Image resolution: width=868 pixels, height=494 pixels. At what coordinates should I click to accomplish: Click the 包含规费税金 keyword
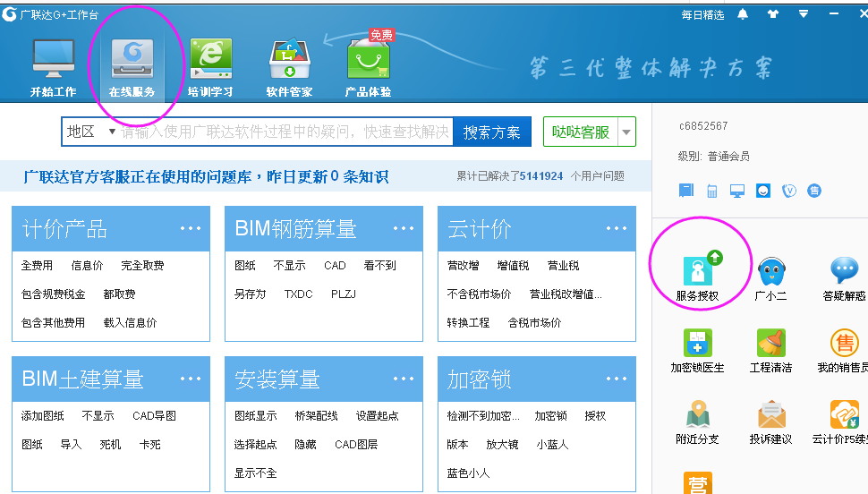[53, 294]
